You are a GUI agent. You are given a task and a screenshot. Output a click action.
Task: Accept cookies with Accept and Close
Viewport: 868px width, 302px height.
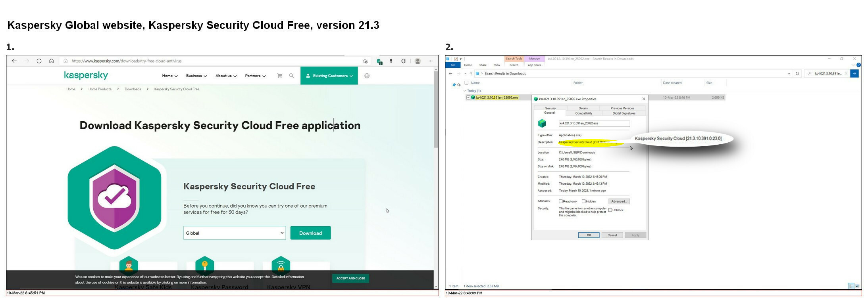(350, 278)
